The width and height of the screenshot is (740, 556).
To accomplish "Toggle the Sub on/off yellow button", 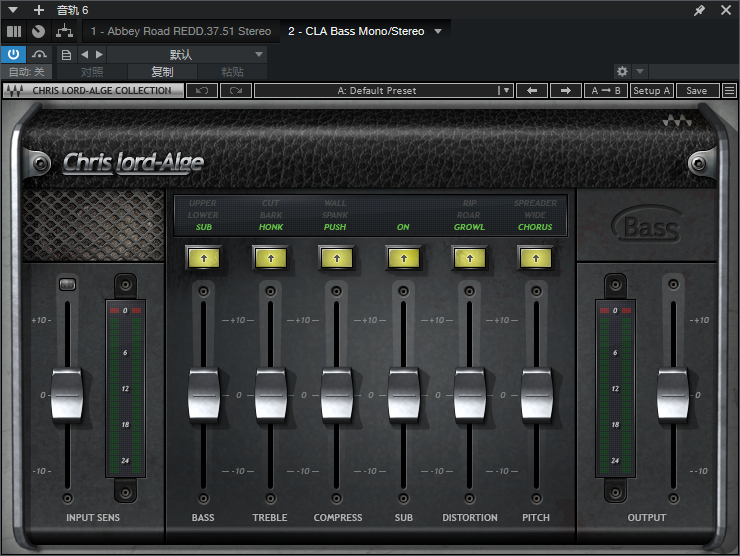I will (x=404, y=258).
